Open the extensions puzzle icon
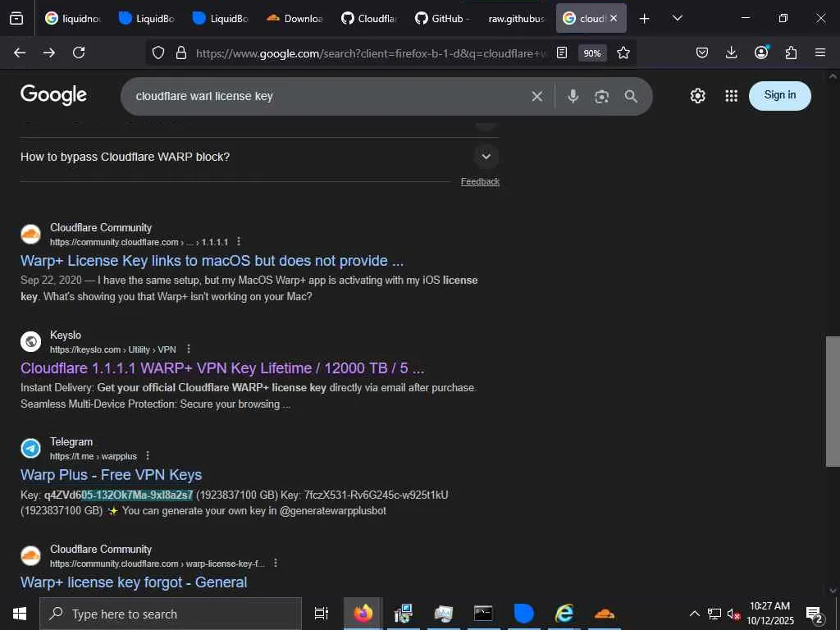The height and width of the screenshot is (630, 840). pos(791,52)
